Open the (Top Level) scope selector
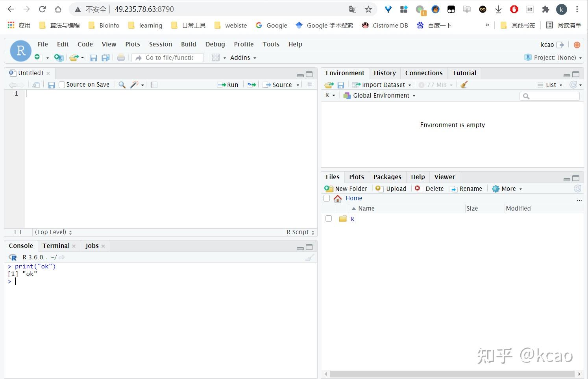This screenshot has width=588, height=379. (x=53, y=232)
